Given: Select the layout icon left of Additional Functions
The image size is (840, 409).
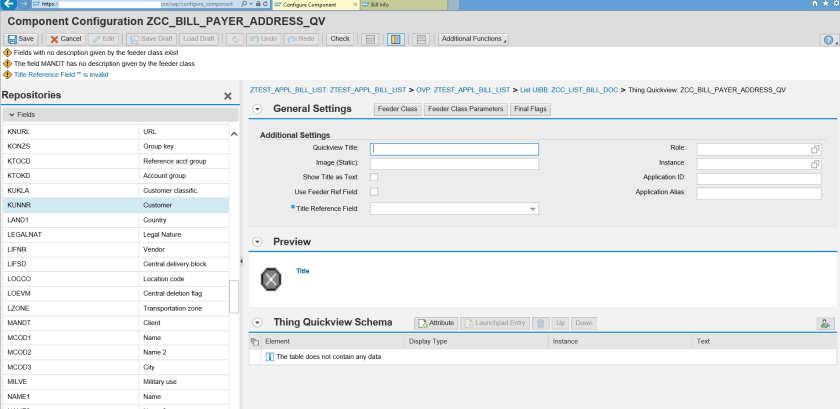Looking at the screenshot, I should [x=421, y=40].
